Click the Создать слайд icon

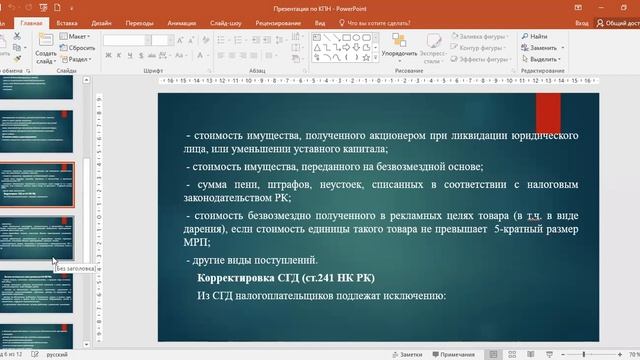click(46, 41)
